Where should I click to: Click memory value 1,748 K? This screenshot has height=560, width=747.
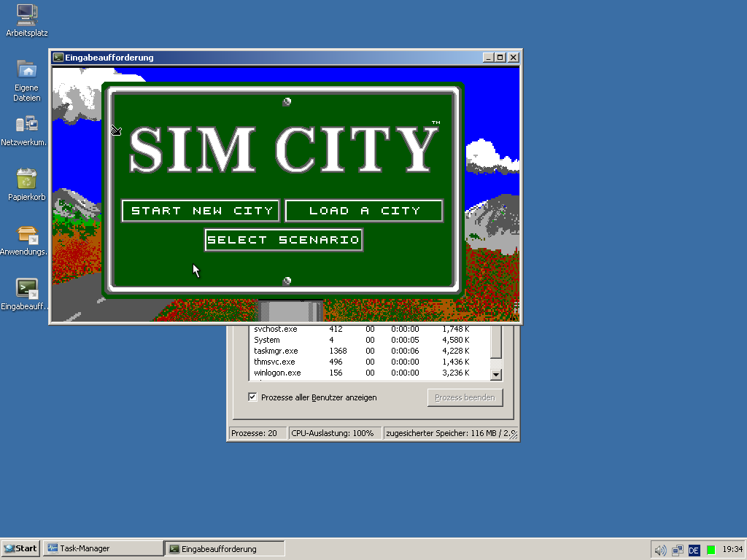(455, 329)
